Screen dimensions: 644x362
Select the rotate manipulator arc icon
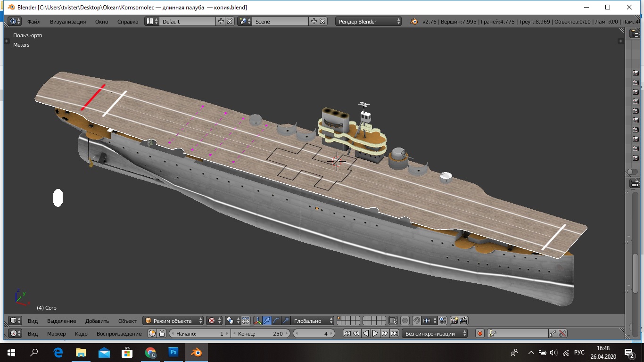pyautogui.click(x=276, y=321)
